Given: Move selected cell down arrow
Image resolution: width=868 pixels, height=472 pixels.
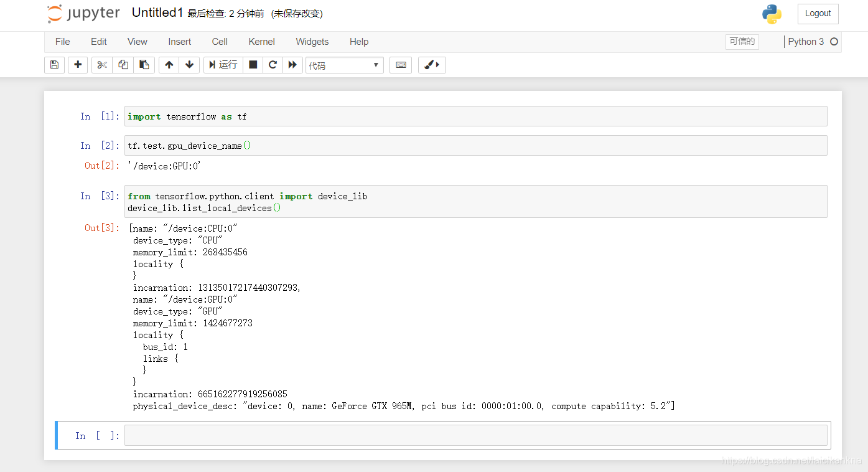Looking at the screenshot, I should [190, 65].
